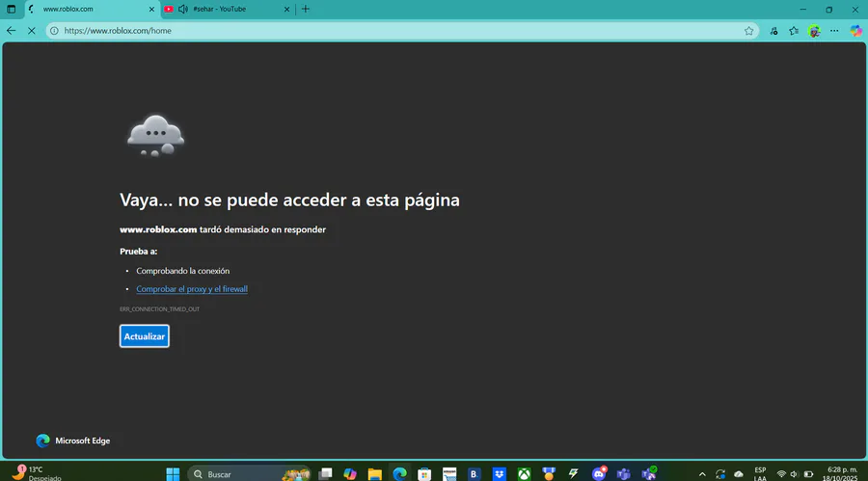Open the OneDrive cloud tray icon
This screenshot has height=481, width=868.
pyautogui.click(x=739, y=474)
